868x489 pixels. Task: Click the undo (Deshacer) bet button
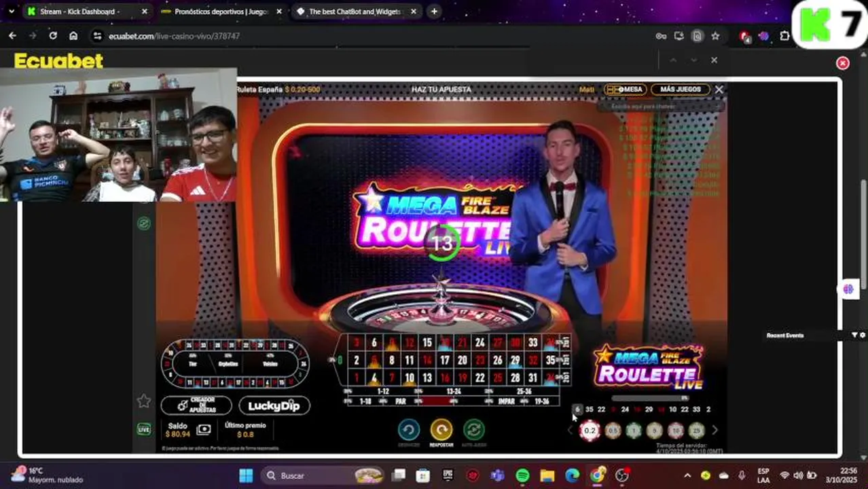[409, 430]
